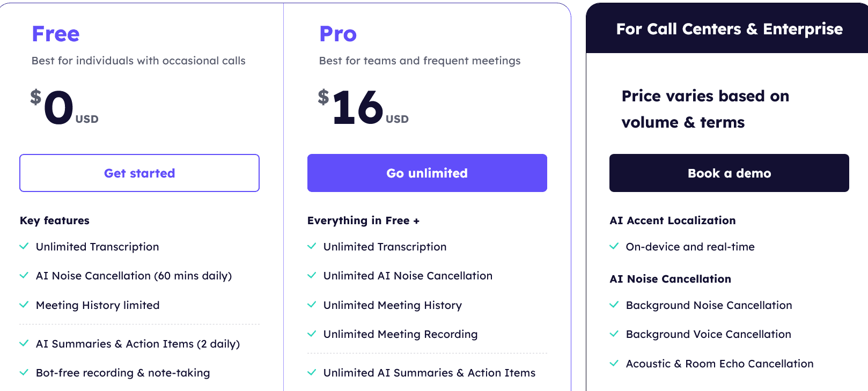
Task: Select the Free plan heading
Action: pos(56,34)
